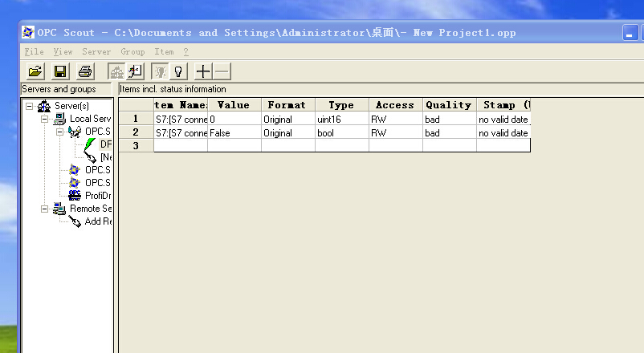Click the Item Names column header
This screenshot has width=644, height=353.
pyautogui.click(x=181, y=105)
